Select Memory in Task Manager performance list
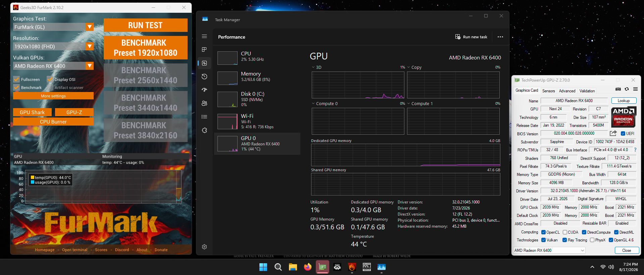 coord(257,78)
